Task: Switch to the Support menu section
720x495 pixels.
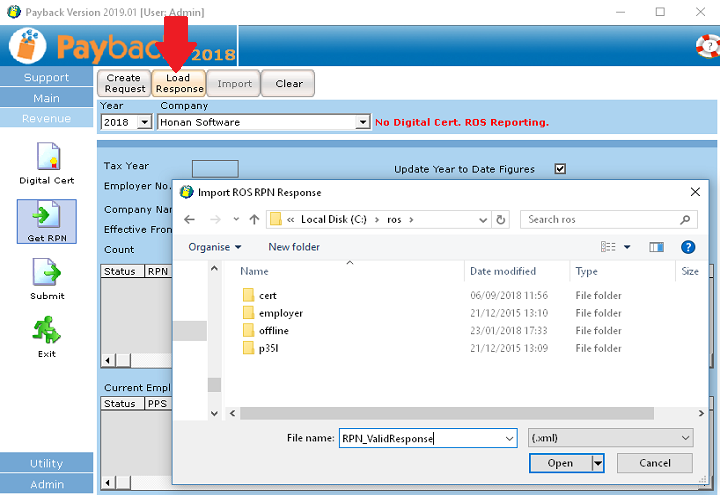Action: point(47,77)
